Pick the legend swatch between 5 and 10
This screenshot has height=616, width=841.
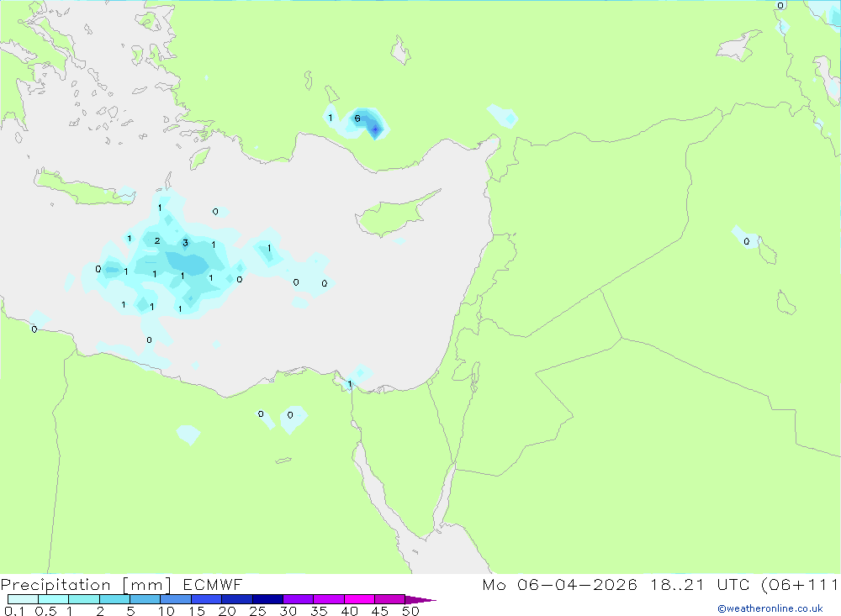coord(145,599)
